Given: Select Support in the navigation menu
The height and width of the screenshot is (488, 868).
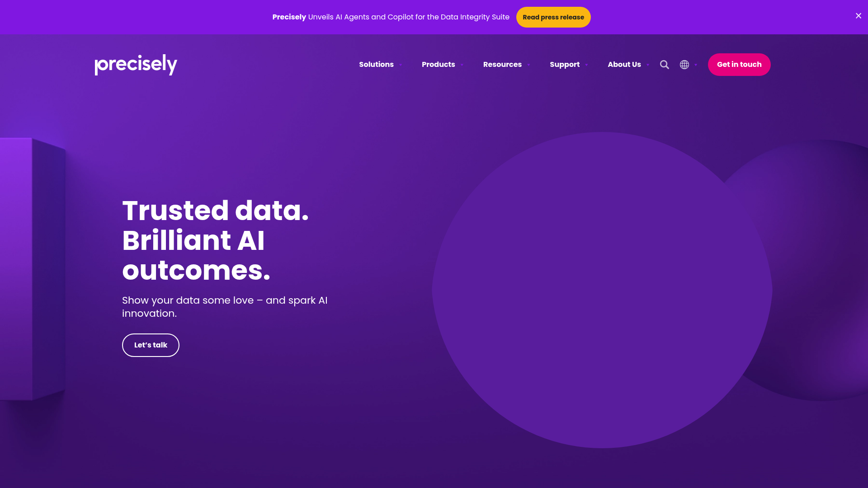Looking at the screenshot, I should pyautogui.click(x=564, y=64).
